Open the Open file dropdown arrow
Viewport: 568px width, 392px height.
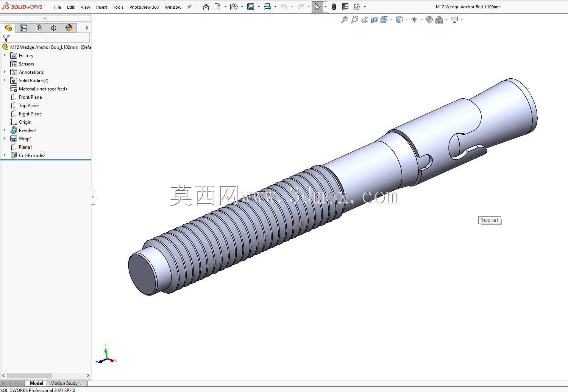click(242, 7)
